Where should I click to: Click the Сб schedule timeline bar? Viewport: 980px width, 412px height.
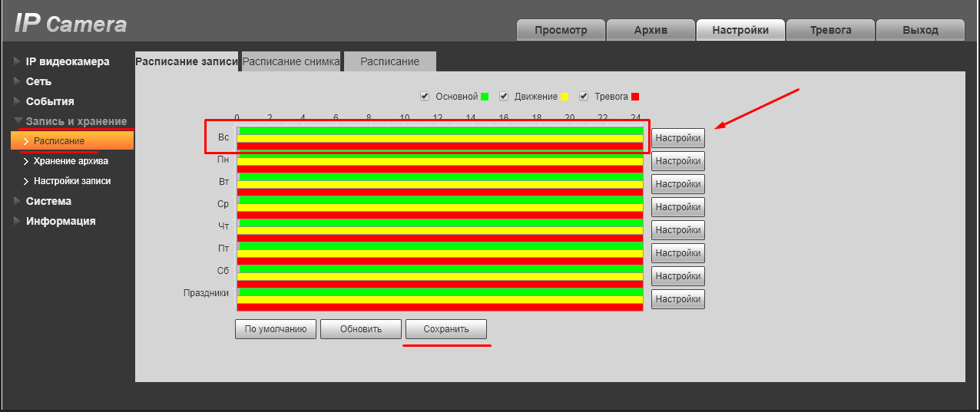pyautogui.click(x=439, y=276)
